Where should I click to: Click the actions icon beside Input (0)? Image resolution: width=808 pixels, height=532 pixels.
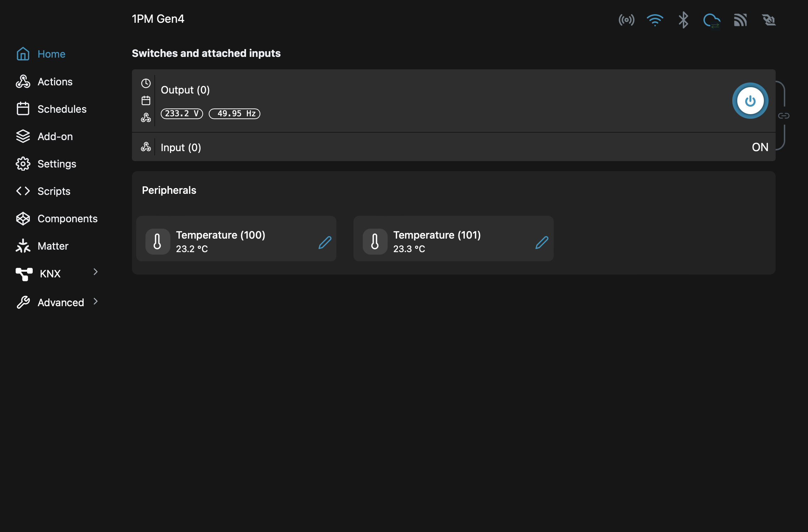[x=146, y=147]
